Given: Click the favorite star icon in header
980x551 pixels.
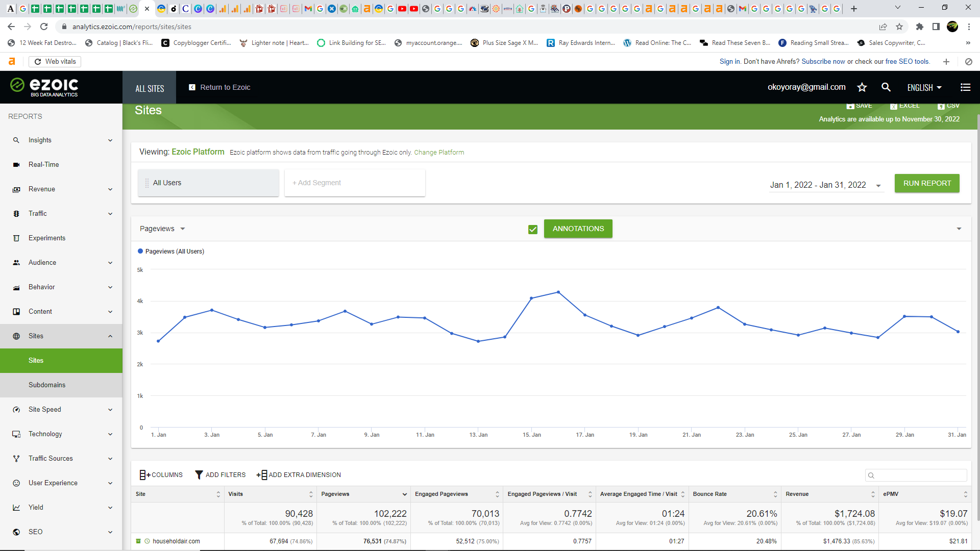Looking at the screenshot, I should point(862,87).
